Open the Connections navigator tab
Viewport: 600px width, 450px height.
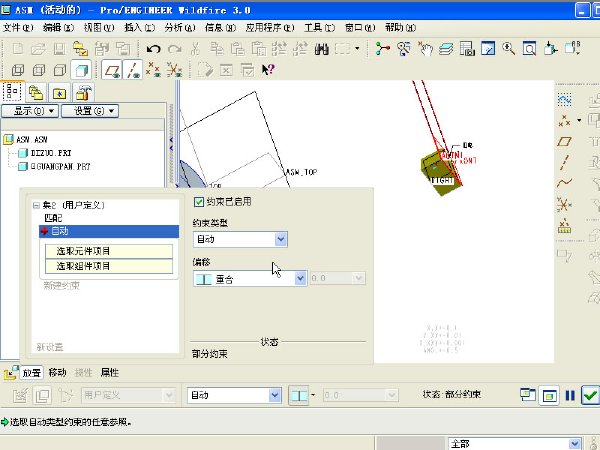pyautogui.click(x=83, y=93)
